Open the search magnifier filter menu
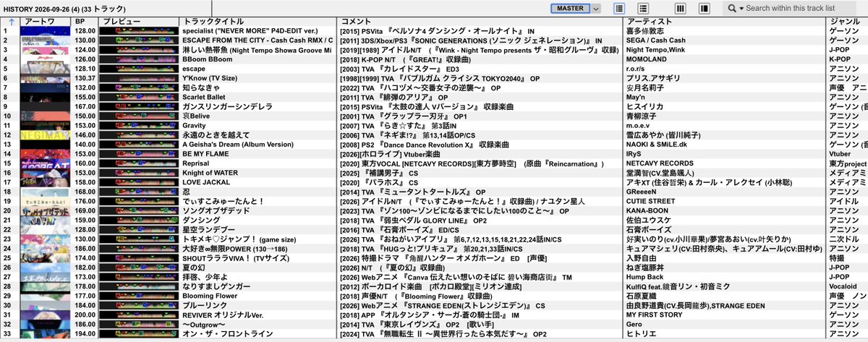The height and width of the screenshot is (342, 868). (x=734, y=8)
